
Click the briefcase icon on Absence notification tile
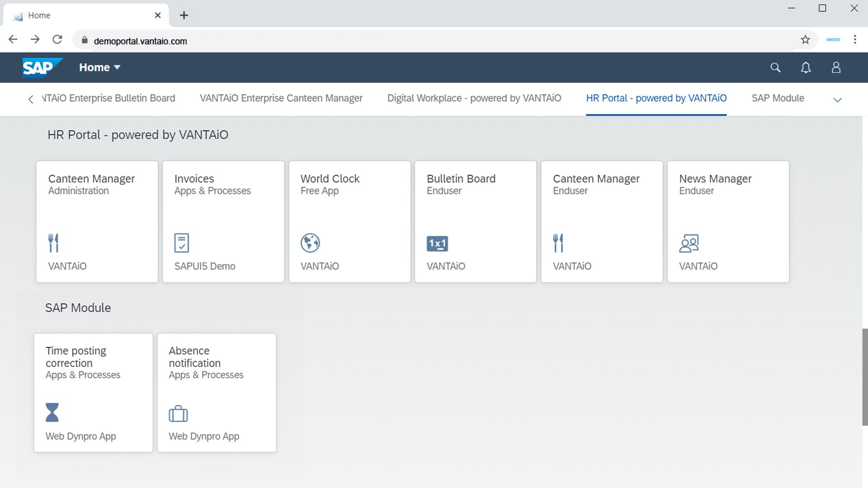tap(178, 413)
